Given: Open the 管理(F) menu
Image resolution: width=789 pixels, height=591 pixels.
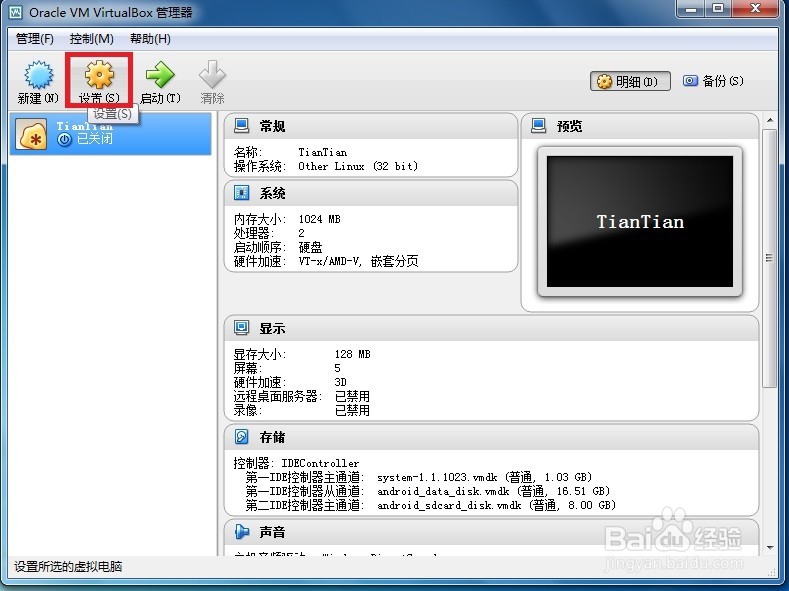Looking at the screenshot, I should 35,39.
